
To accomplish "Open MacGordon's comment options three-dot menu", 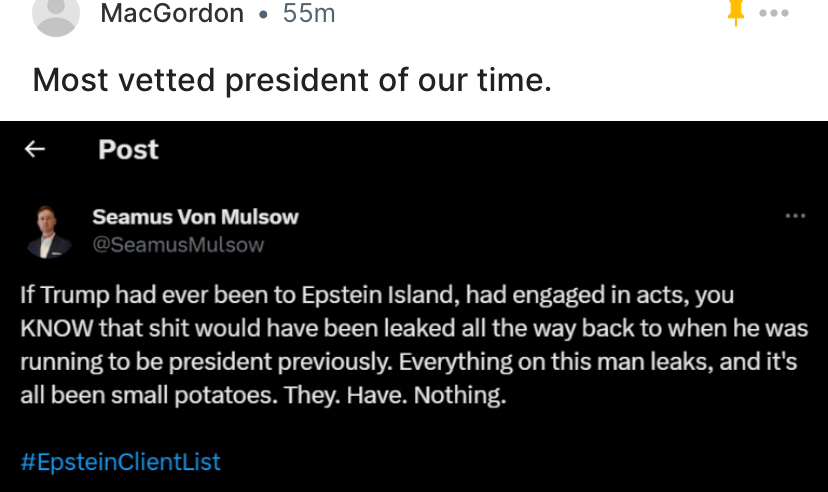I will [774, 13].
